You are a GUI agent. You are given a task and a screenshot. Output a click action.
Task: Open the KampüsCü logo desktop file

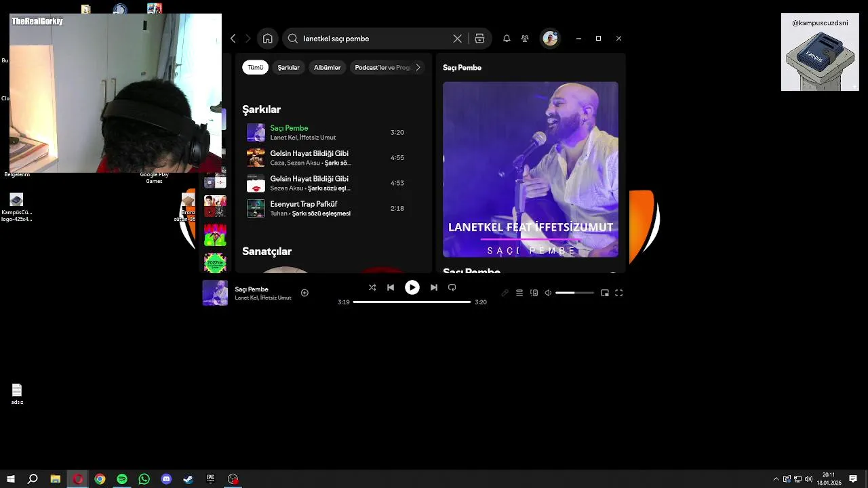(x=17, y=207)
